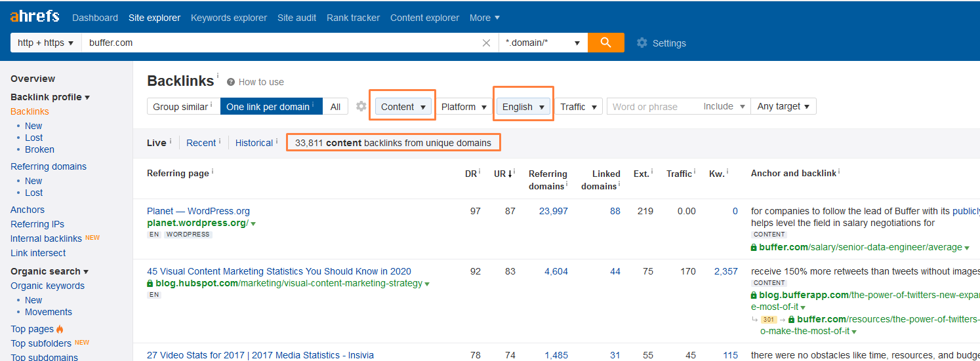This screenshot has width=980, height=361.
Task: Click the 4,604 referring domains value
Action: pyautogui.click(x=556, y=271)
